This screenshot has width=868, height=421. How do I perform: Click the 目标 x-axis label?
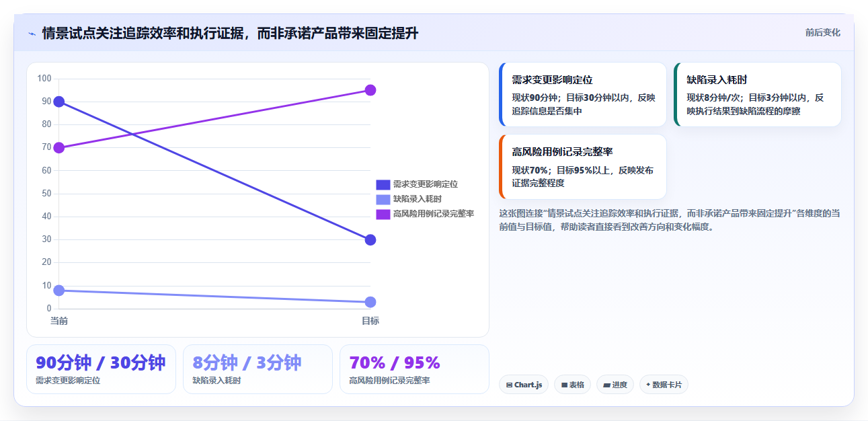point(370,321)
